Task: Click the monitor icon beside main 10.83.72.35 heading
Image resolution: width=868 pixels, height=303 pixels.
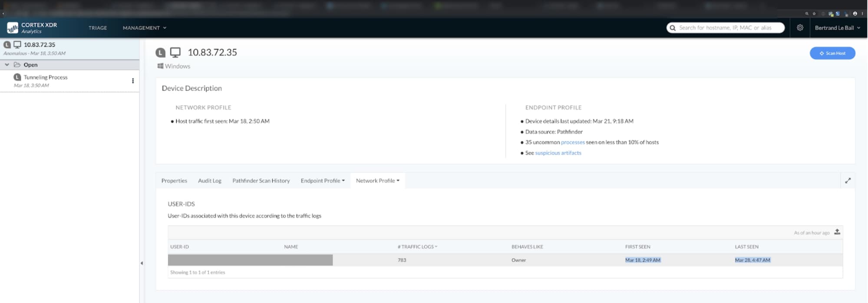Action: 175,53
